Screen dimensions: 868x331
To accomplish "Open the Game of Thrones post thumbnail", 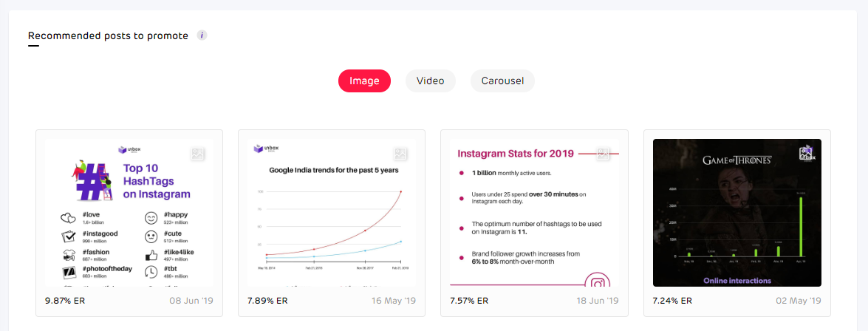I will [737, 214].
